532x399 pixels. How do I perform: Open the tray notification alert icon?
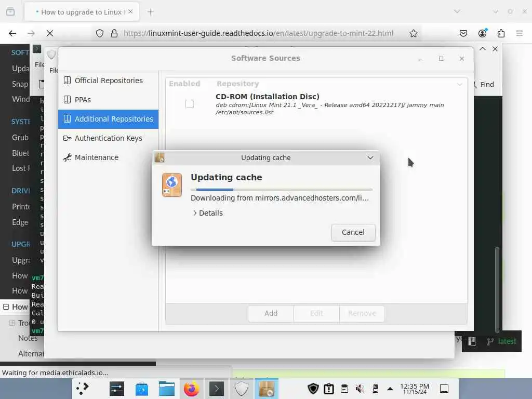329,389
